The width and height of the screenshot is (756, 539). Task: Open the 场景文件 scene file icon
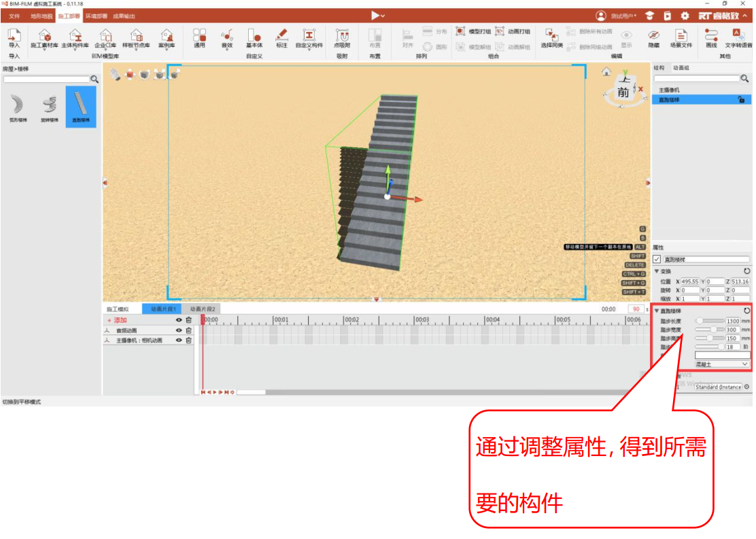681,38
